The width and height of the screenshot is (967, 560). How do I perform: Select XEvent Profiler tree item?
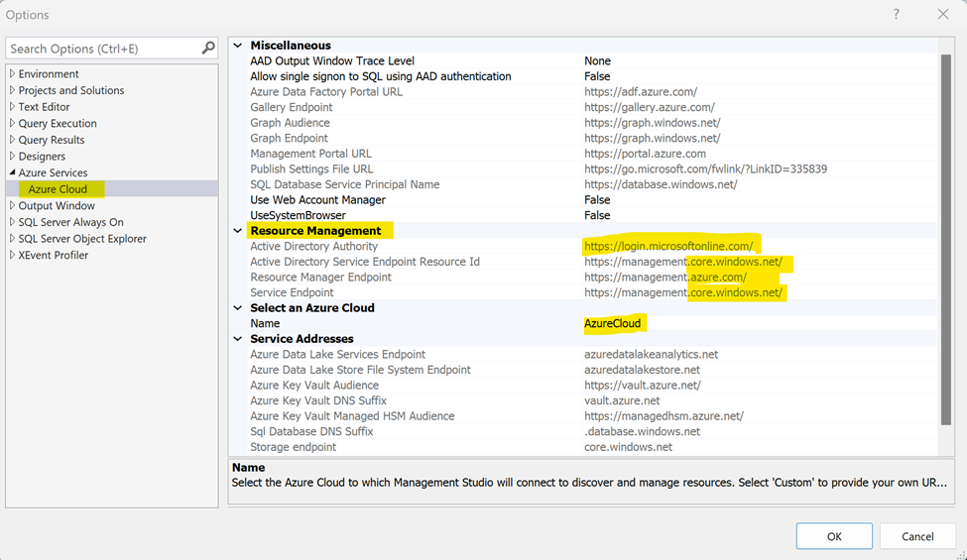point(53,255)
